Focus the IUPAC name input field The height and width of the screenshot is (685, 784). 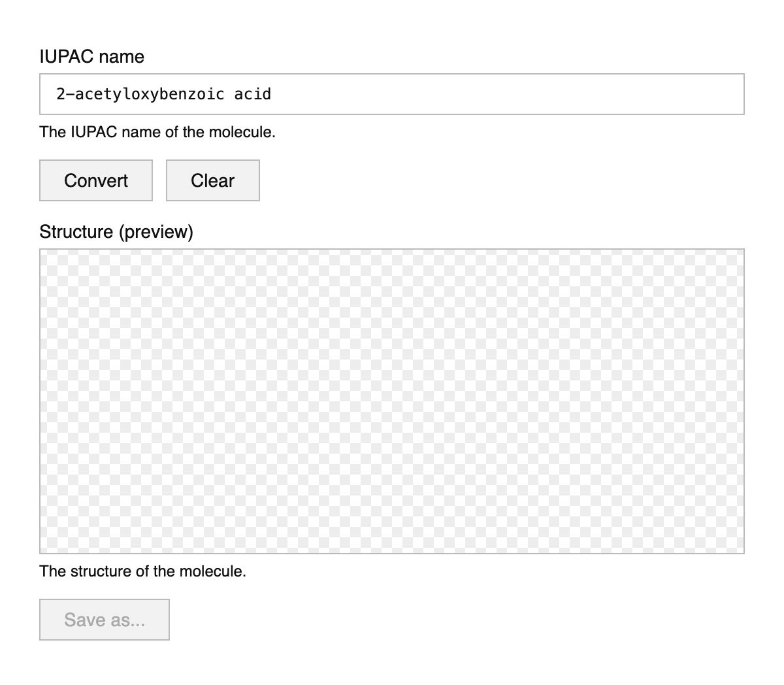click(392, 94)
